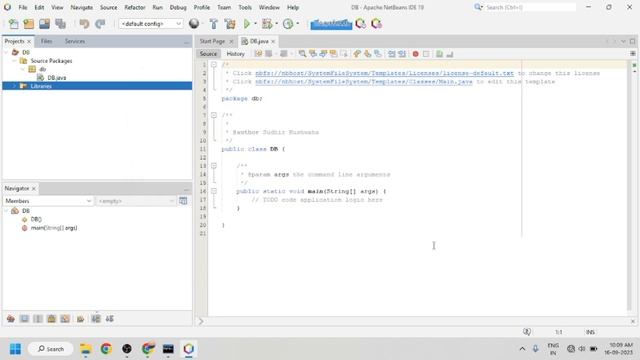Select main(String[] args) in Navigator
This screenshot has width=640, height=360.
coord(53,228)
